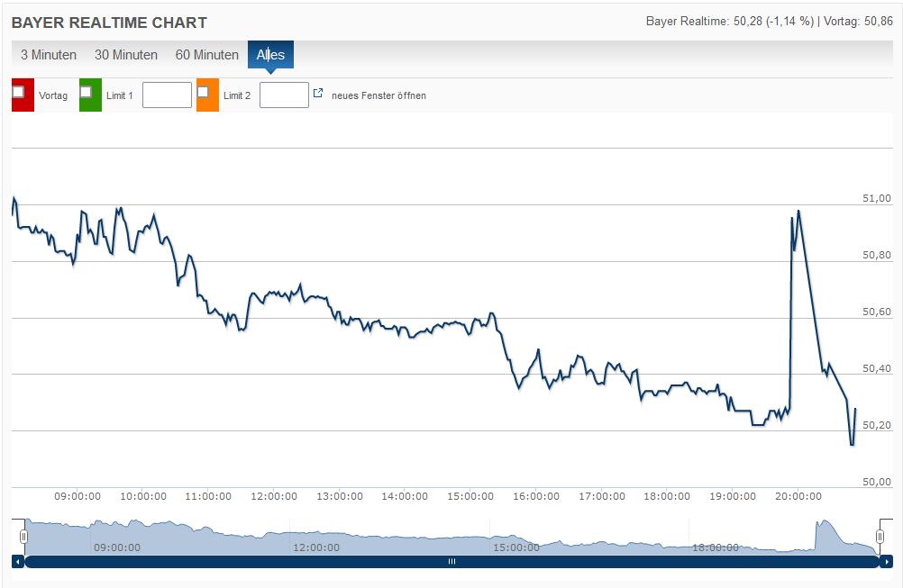Viewport: 903px width, 588px height.
Task: Click the Limit 2 value input field
Action: pyautogui.click(x=284, y=95)
